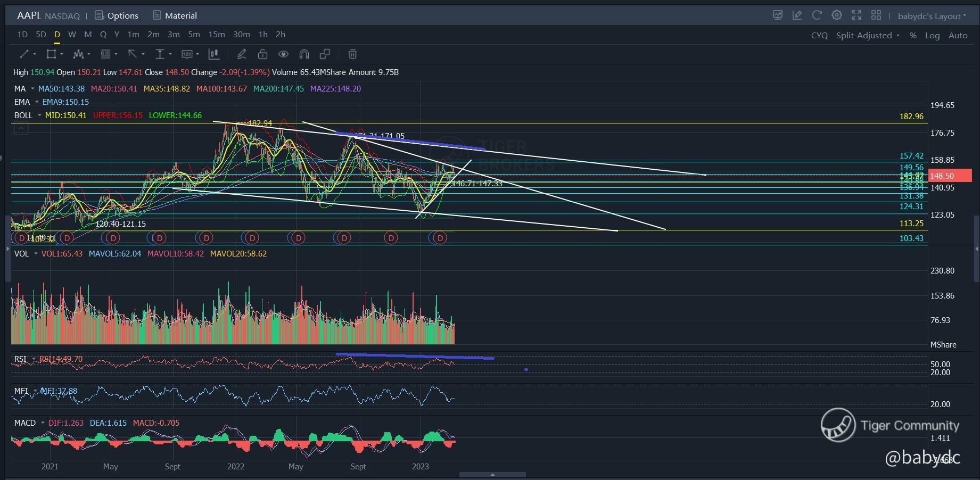Refresh the chart with the reload icon
This screenshot has width=980, height=480.
[817, 15]
